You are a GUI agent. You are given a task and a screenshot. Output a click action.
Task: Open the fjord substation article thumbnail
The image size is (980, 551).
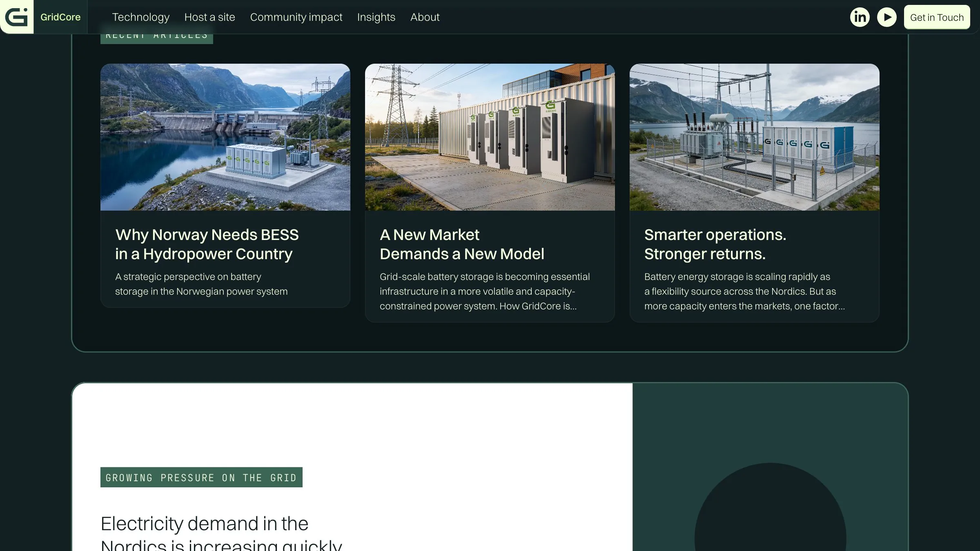755,137
